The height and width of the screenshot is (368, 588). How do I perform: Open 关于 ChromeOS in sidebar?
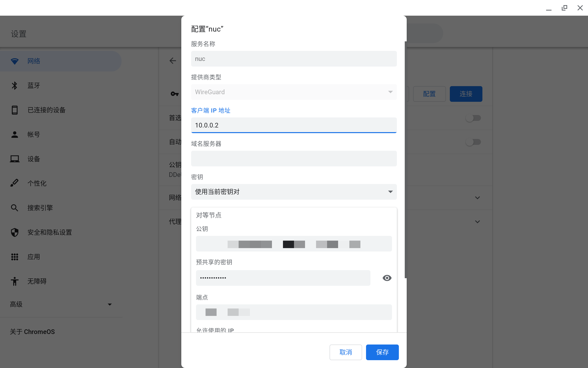click(x=32, y=332)
